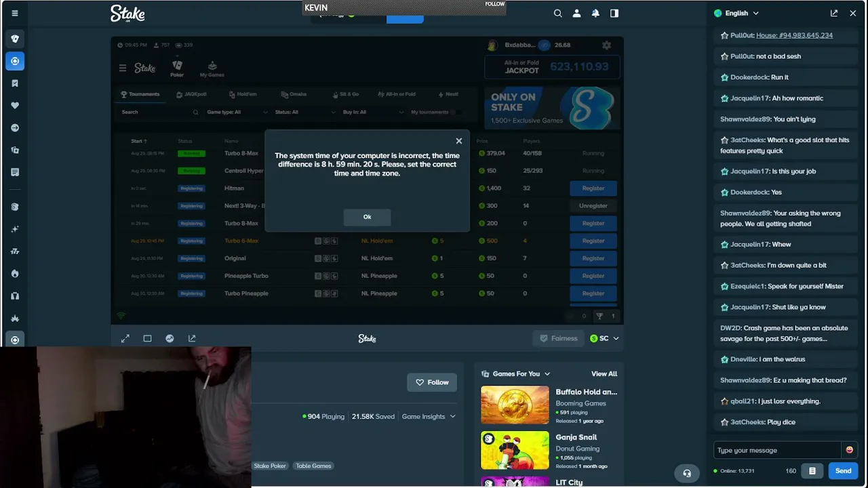The width and height of the screenshot is (868, 488).
Task: Pop out the chat panel in a new window
Action: pyautogui.click(x=834, y=13)
